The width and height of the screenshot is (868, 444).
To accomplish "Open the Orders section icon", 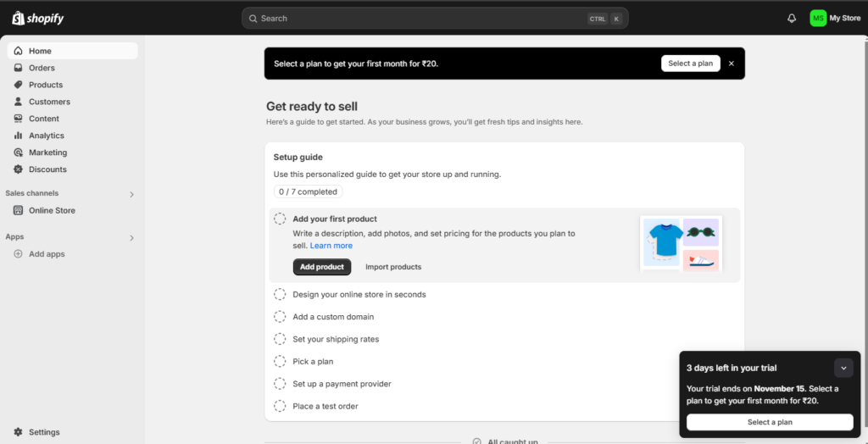I will click(x=19, y=68).
